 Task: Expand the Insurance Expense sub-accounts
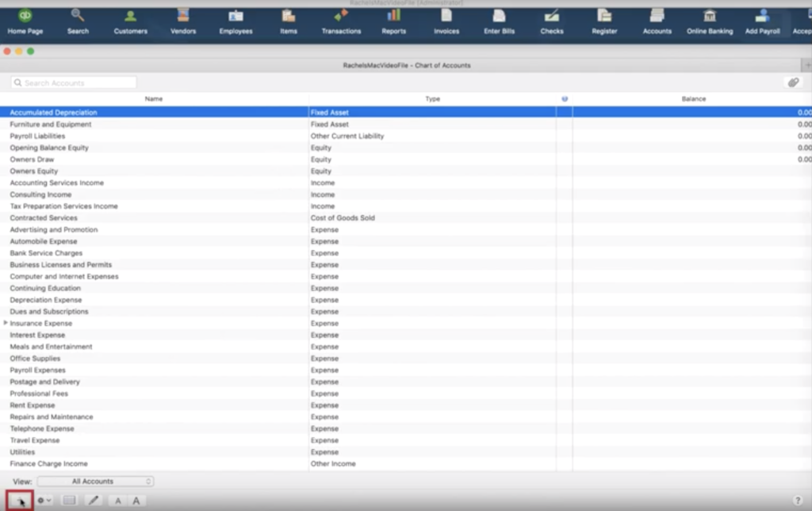click(6, 323)
